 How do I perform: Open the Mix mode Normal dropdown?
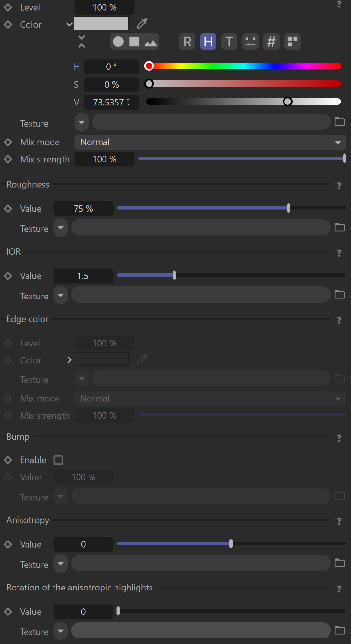click(210, 142)
